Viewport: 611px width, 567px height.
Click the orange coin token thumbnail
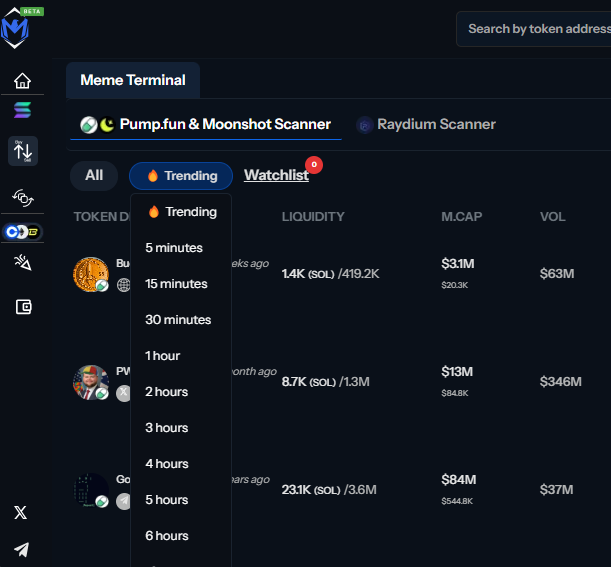91,274
